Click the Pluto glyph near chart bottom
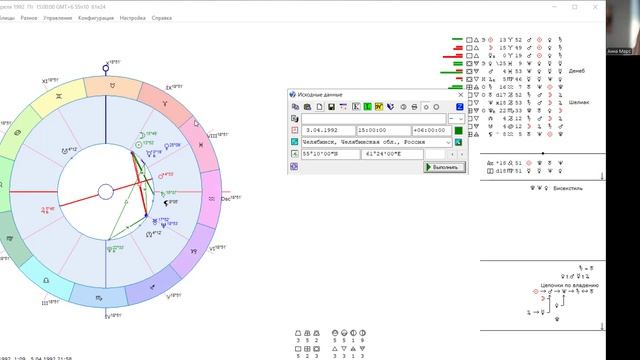640x360 pixels. click(110, 249)
